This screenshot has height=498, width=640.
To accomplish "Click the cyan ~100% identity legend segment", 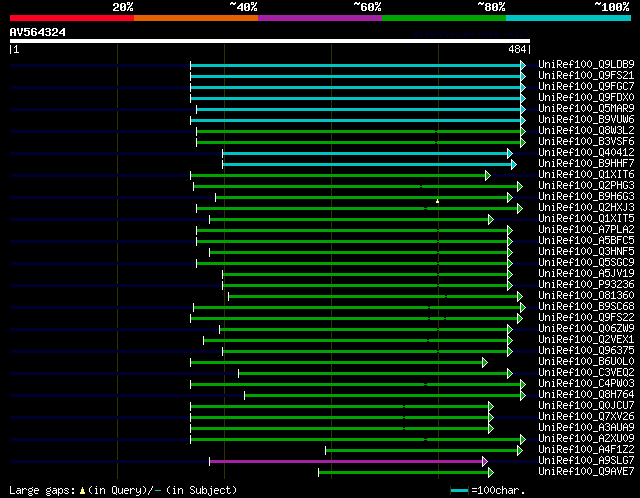I will pos(568,18).
